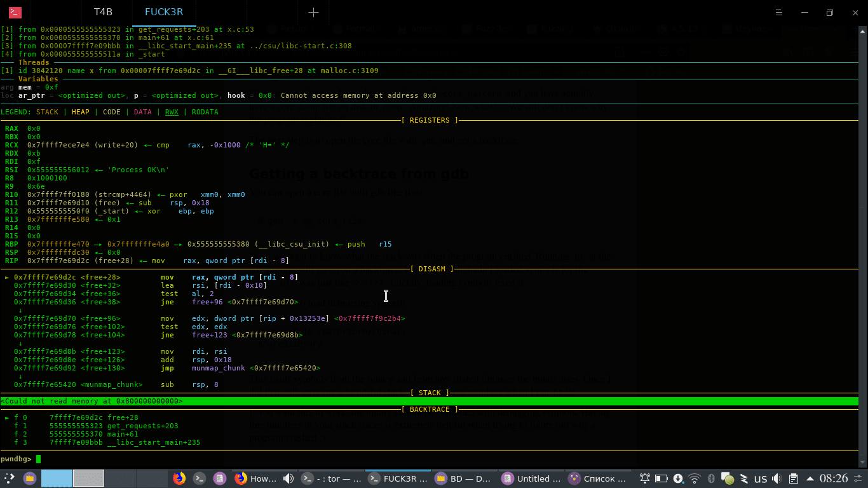Open the clipboard tray icon

pos(794,478)
